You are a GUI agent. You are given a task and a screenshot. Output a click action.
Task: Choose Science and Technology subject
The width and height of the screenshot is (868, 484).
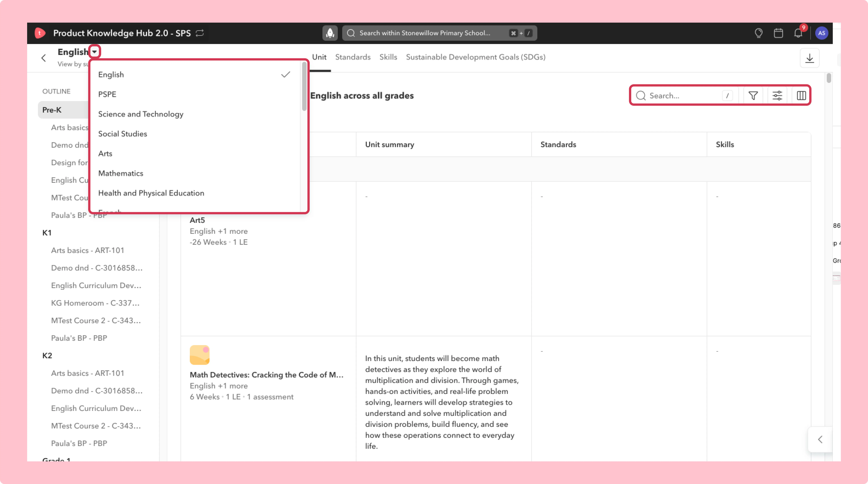point(195,114)
